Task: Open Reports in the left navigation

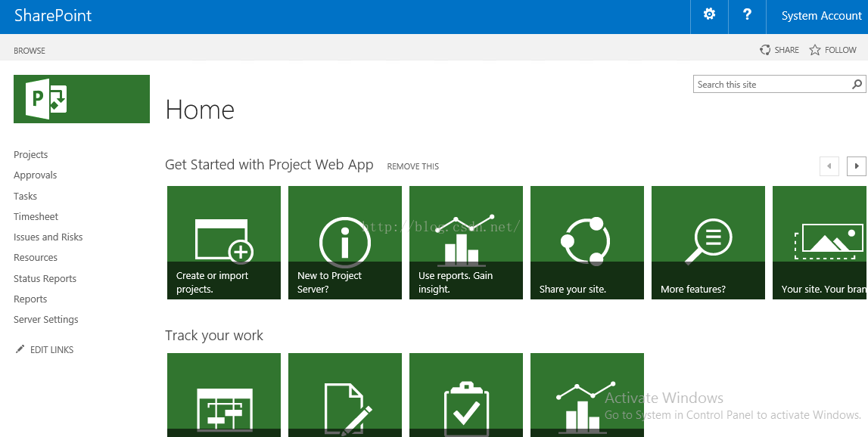Action: (x=30, y=299)
